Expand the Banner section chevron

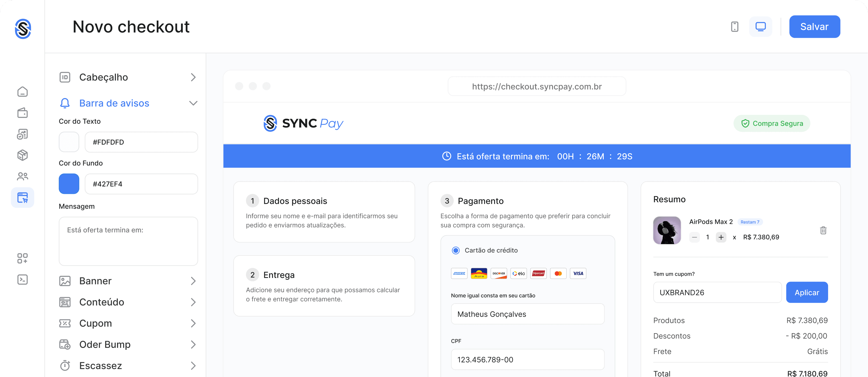click(x=193, y=281)
